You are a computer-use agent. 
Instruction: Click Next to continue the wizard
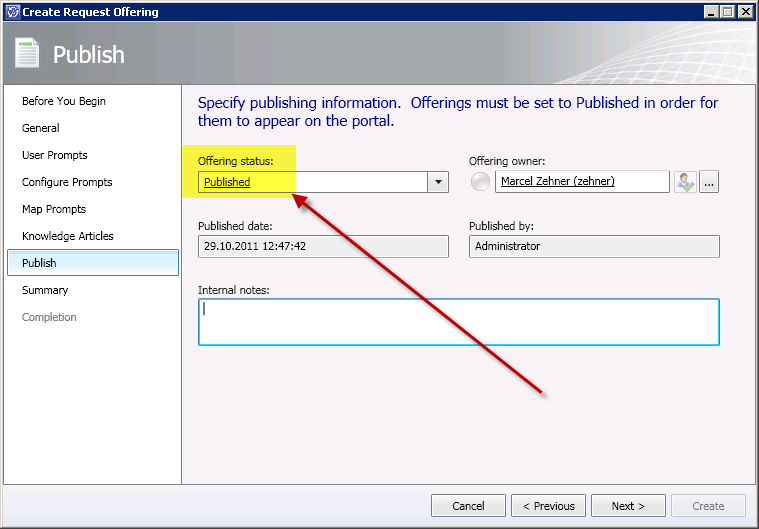pyautogui.click(x=628, y=506)
